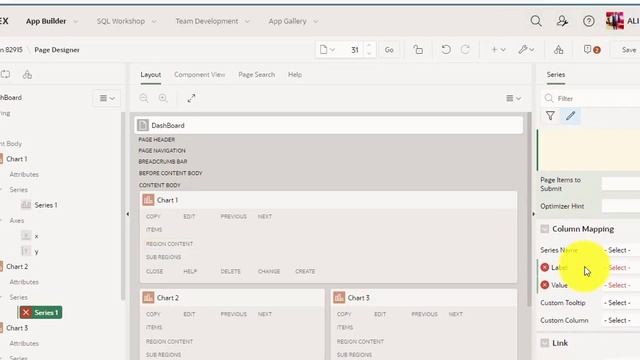This screenshot has height=360, width=640.
Task: Toggle the page lock icon
Action: [418, 50]
